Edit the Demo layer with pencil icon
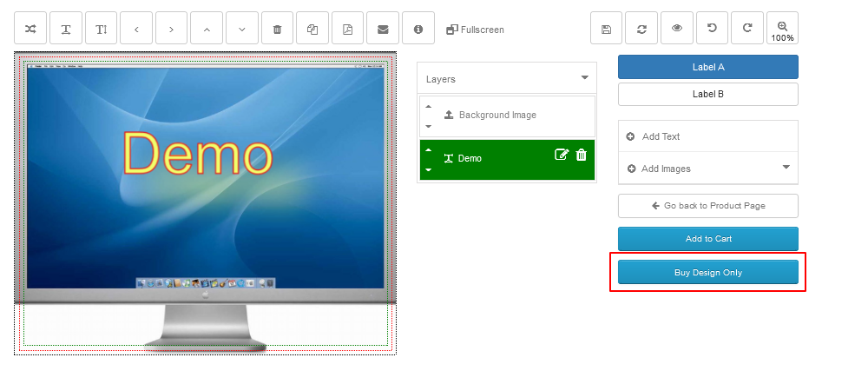 (562, 155)
